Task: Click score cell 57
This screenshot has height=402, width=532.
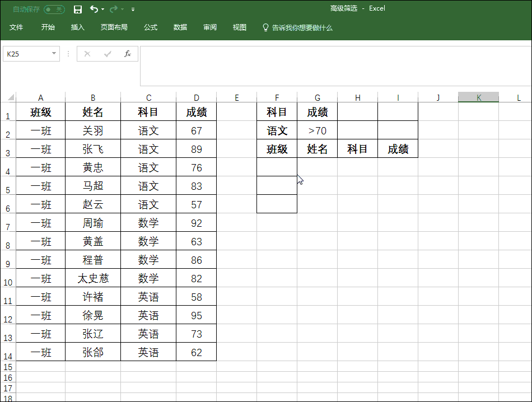Action: 197,204
